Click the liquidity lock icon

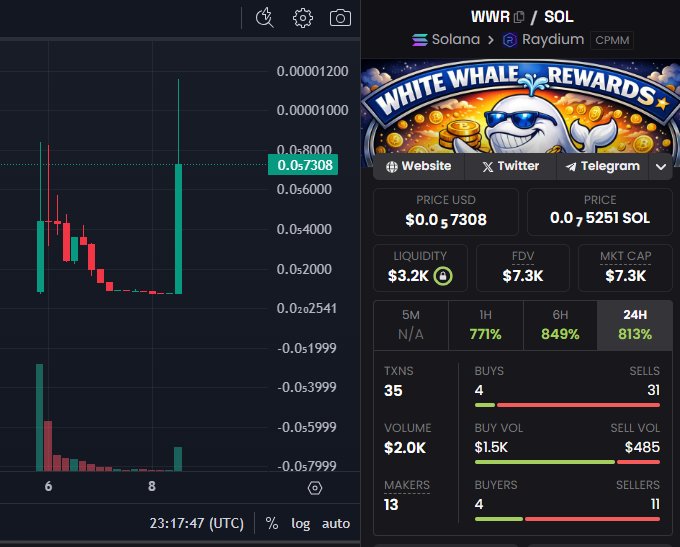point(443,276)
